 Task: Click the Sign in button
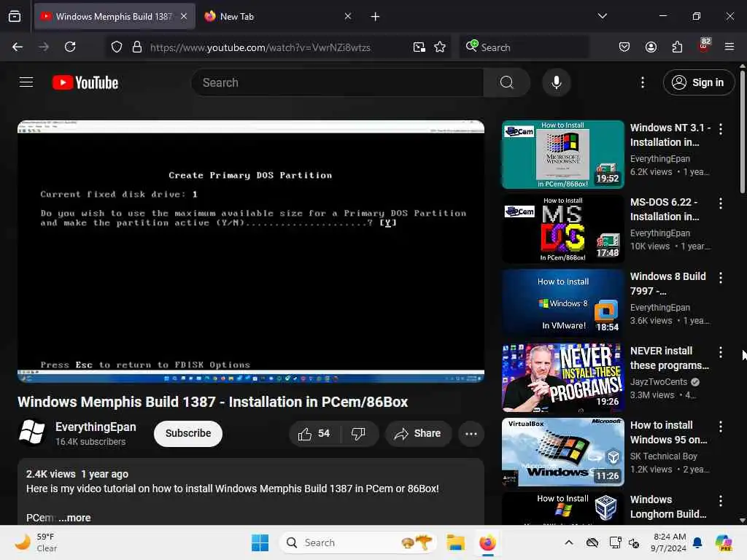[x=698, y=82]
